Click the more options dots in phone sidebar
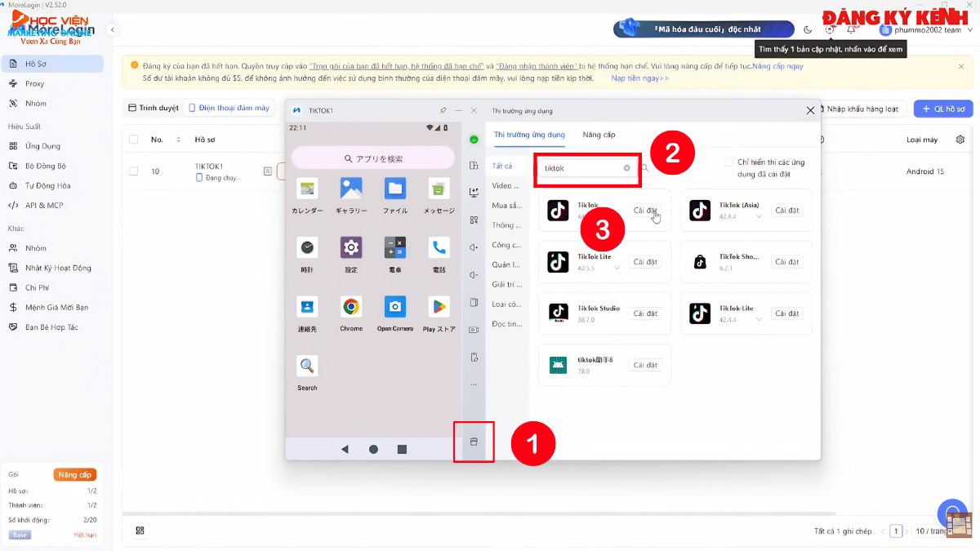 pyautogui.click(x=474, y=384)
